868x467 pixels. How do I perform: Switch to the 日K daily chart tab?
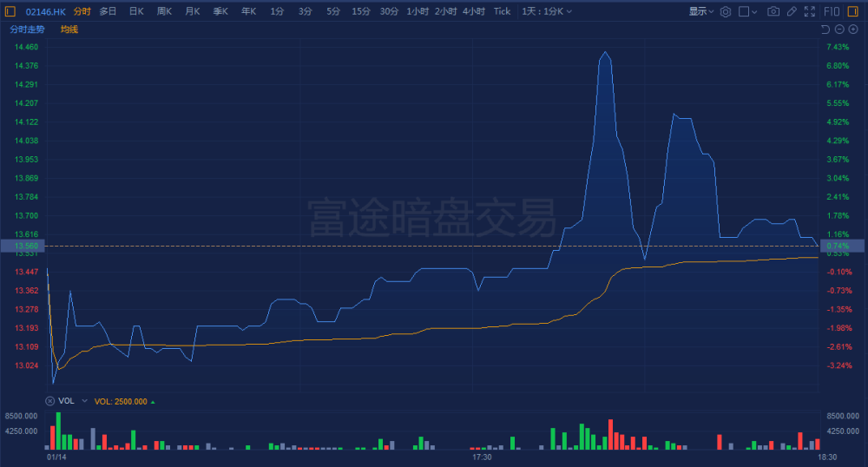[x=136, y=11]
